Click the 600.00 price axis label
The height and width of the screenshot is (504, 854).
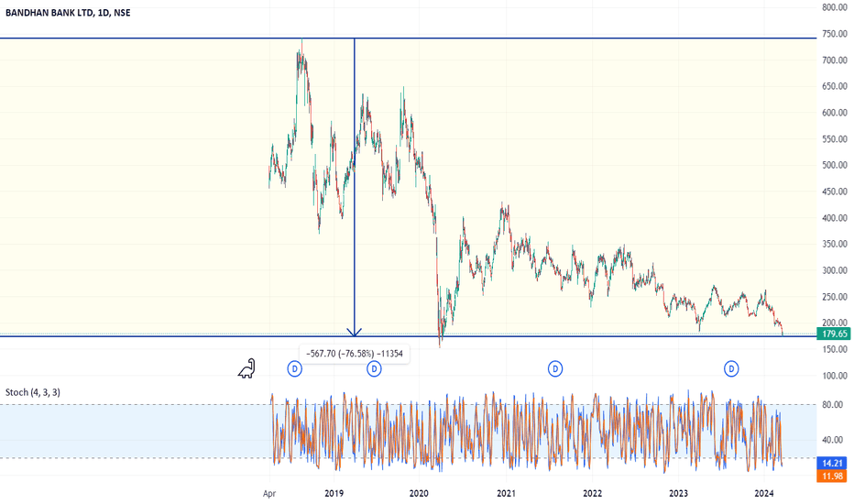point(835,112)
